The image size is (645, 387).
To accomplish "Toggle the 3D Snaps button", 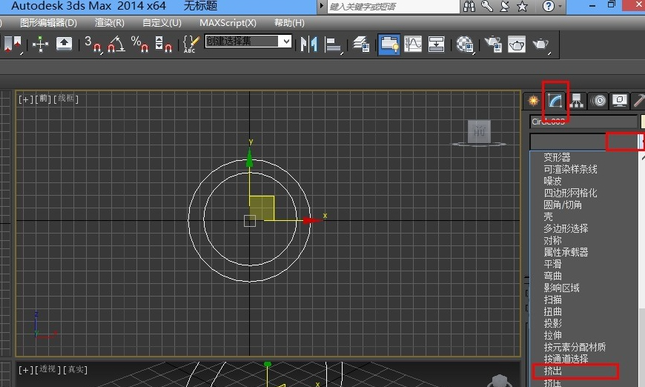I will coord(93,44).
